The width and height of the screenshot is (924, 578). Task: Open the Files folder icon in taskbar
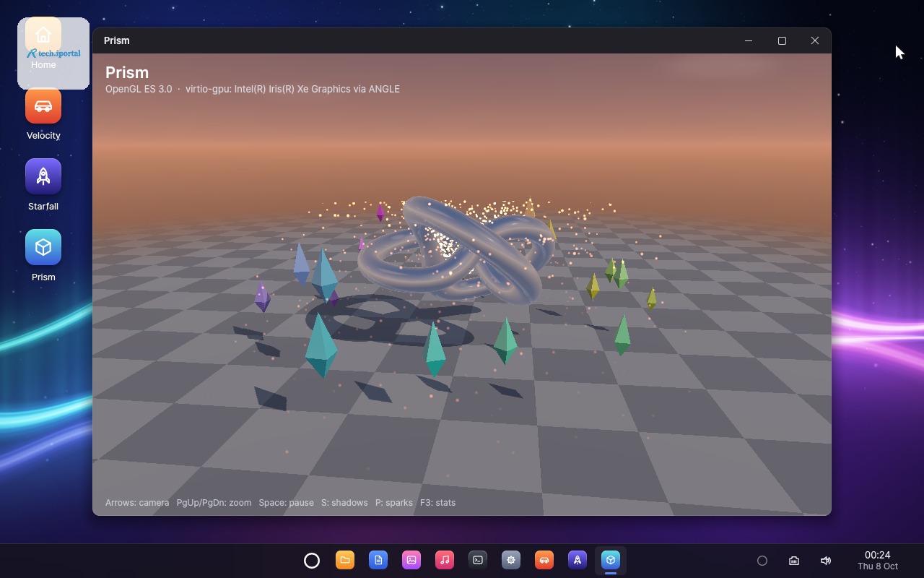coord(345,560)
